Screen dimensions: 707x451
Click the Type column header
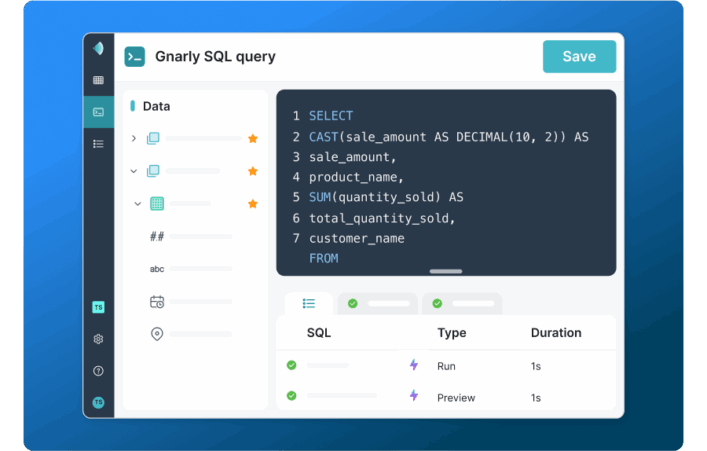[x=452, y=333]
